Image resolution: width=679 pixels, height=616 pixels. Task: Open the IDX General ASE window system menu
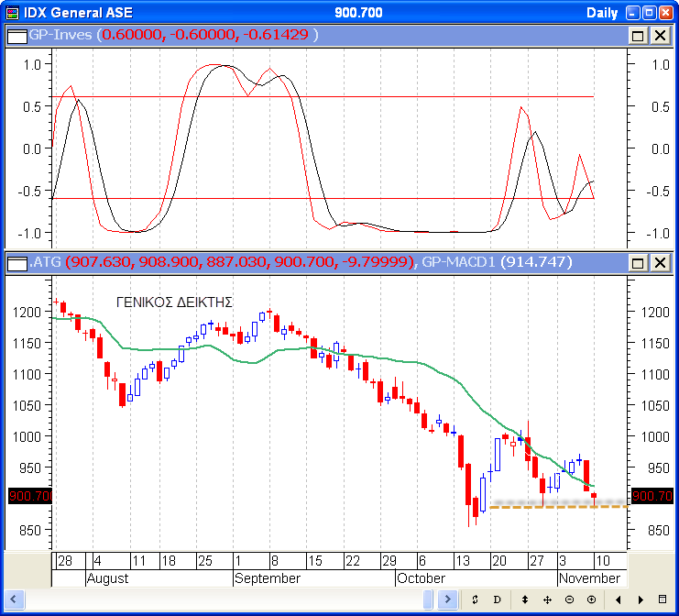[11, 12]
